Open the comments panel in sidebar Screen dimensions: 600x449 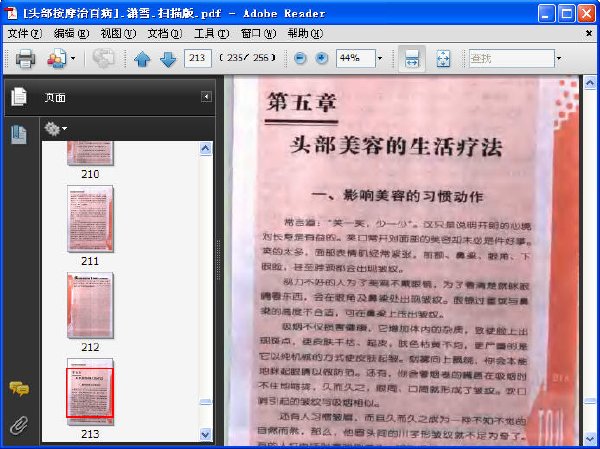[x=19, y=388]
